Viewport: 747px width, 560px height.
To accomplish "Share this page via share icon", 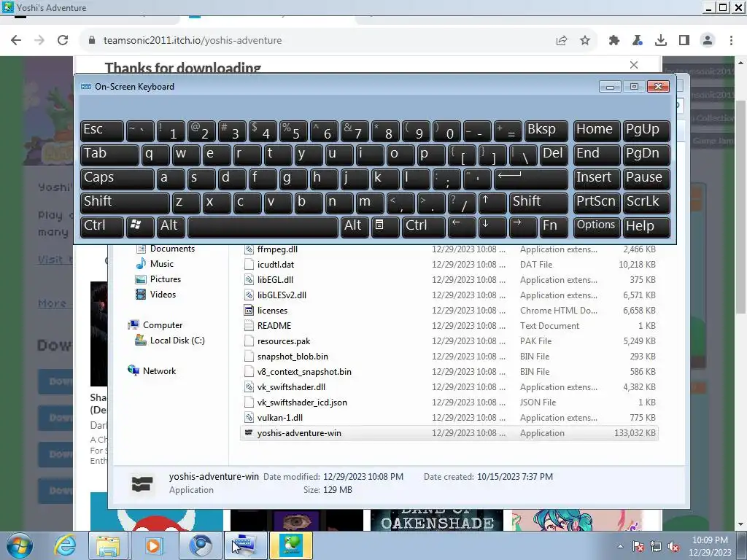I will tap(562, 41).
